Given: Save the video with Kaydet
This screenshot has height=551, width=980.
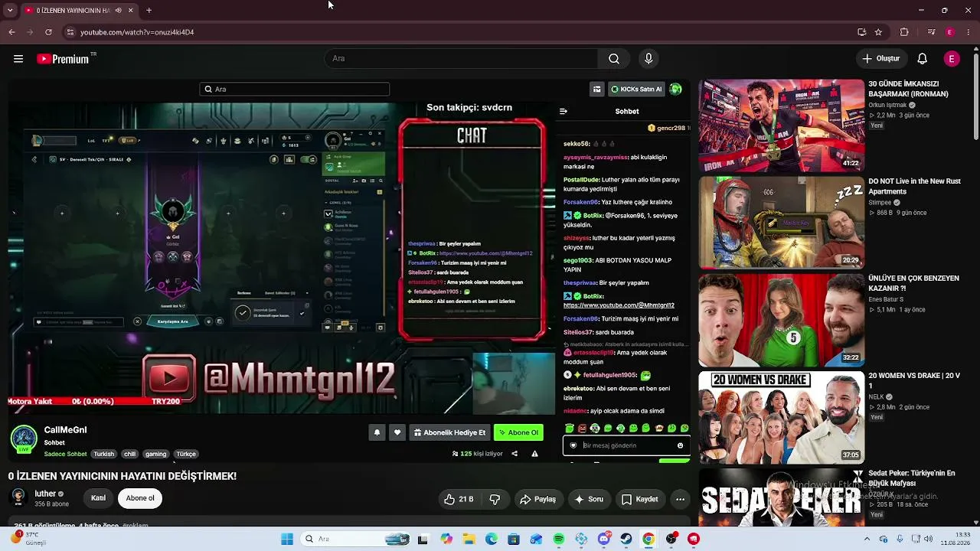Looking at the screenshot, I should pyautogui.click(x=640, y=499).
